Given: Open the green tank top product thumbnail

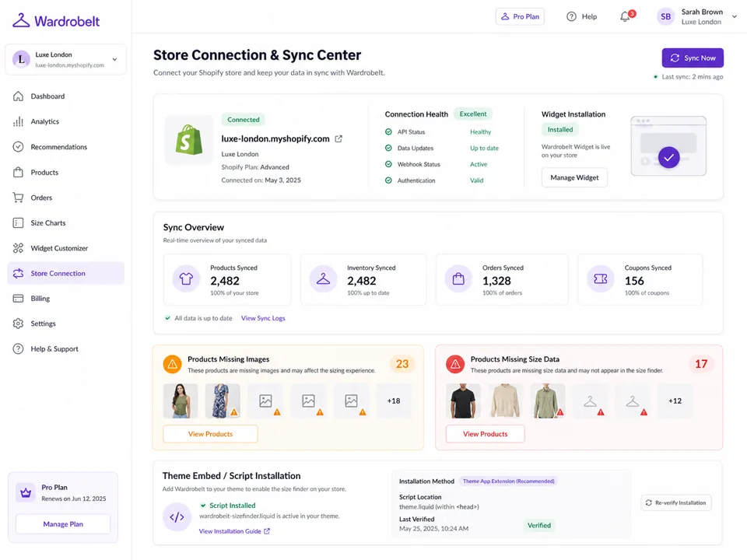Looking at the screenshot, I should (x=180, y=401).
